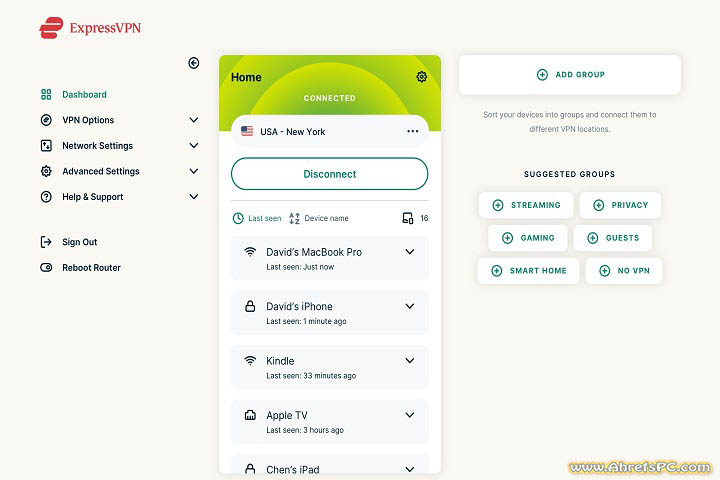
Task: Click the Disconnect button
Action: pos(330,174)
